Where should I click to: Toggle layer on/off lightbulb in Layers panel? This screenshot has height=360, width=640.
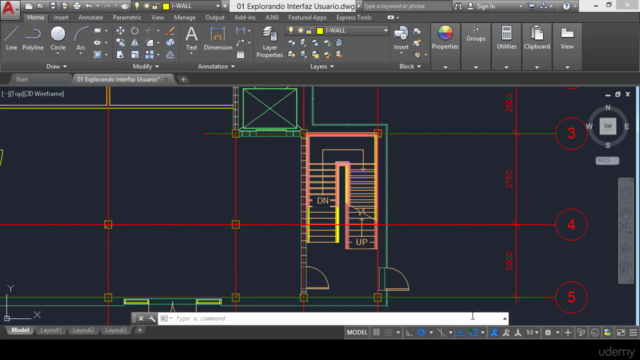291,31
